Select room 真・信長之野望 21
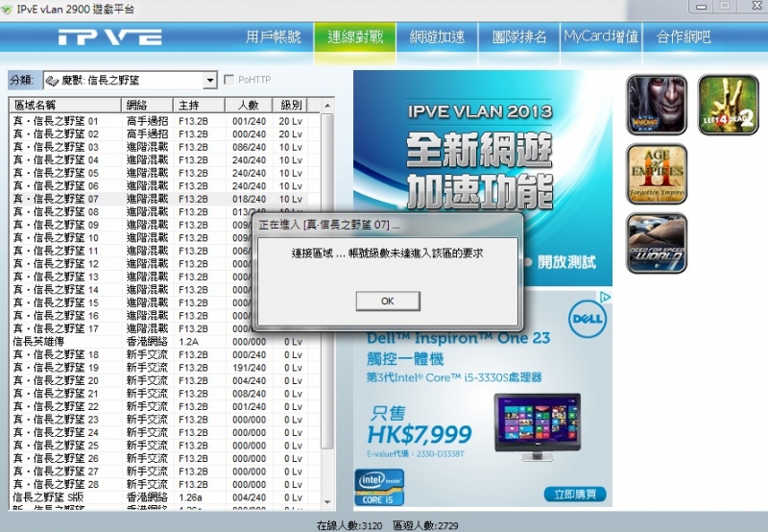 point(164,394)
